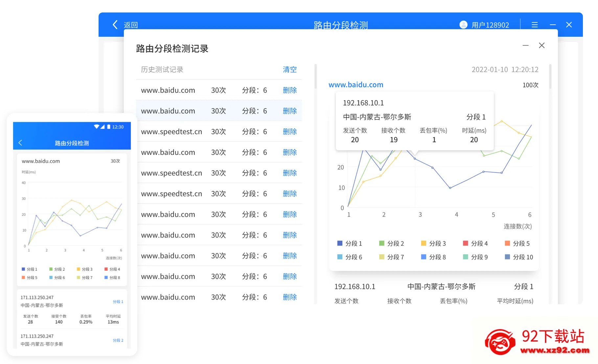
Task: Click the 分段 1 label in mobile details
Action: [118, 302]
